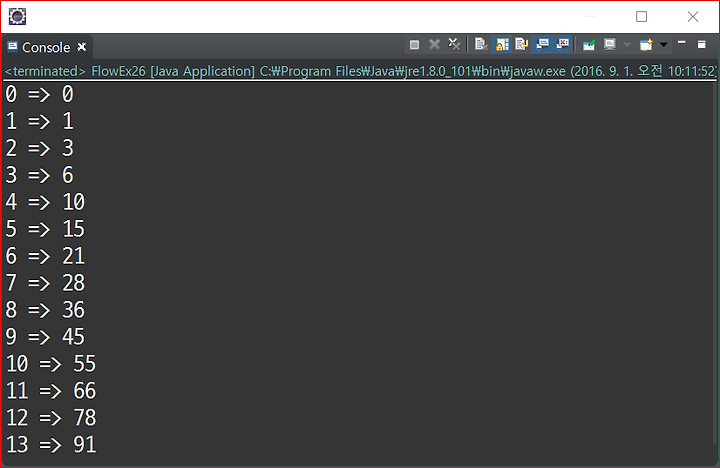Click output line '6 => 21'
720x468 pixels.
(x=45, y=256)
